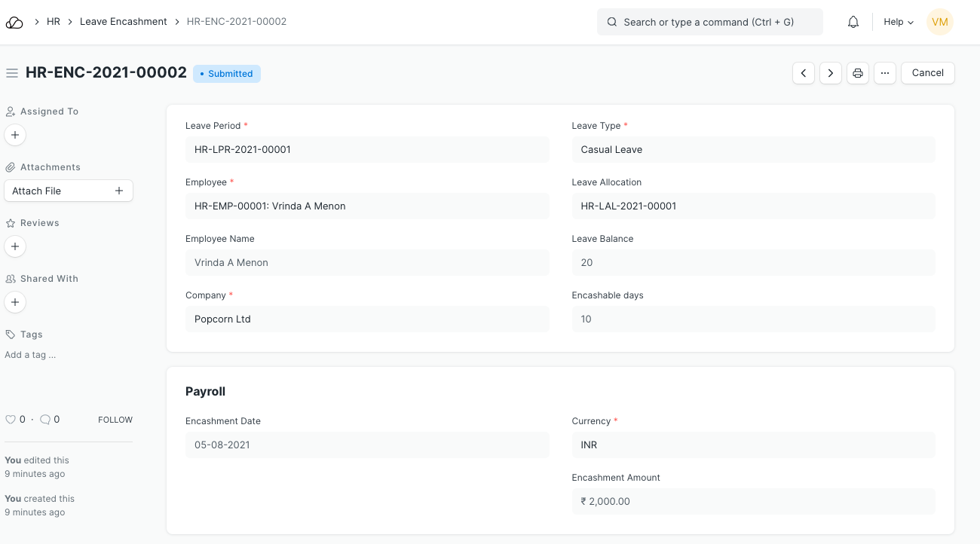The width and height of the screenshot is (980, 544).
Task: Click the cloud home logo icon
Action: 14,23
